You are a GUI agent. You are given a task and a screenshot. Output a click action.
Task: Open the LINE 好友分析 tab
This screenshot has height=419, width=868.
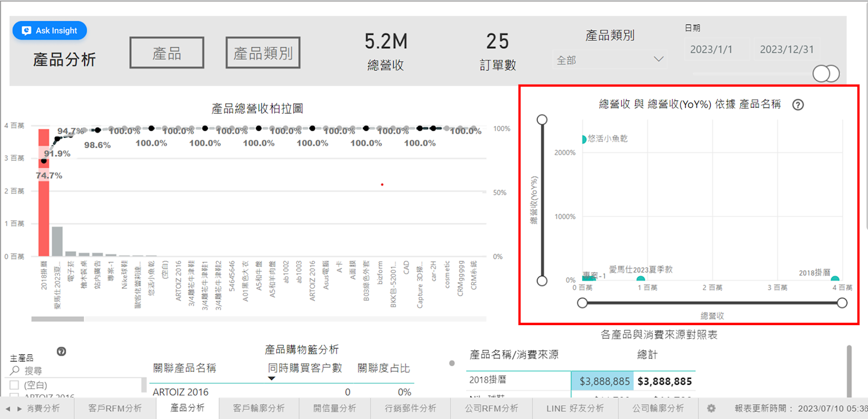click(575, 408)
